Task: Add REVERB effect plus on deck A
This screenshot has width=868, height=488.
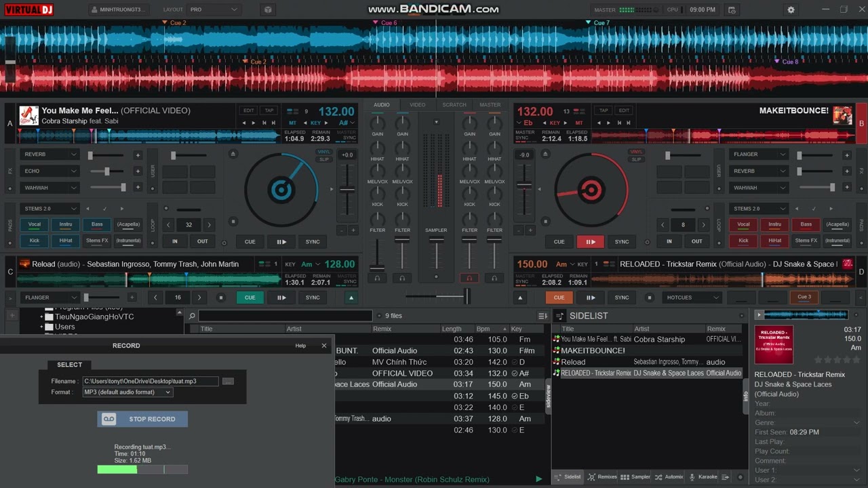Action: point(138,155)
